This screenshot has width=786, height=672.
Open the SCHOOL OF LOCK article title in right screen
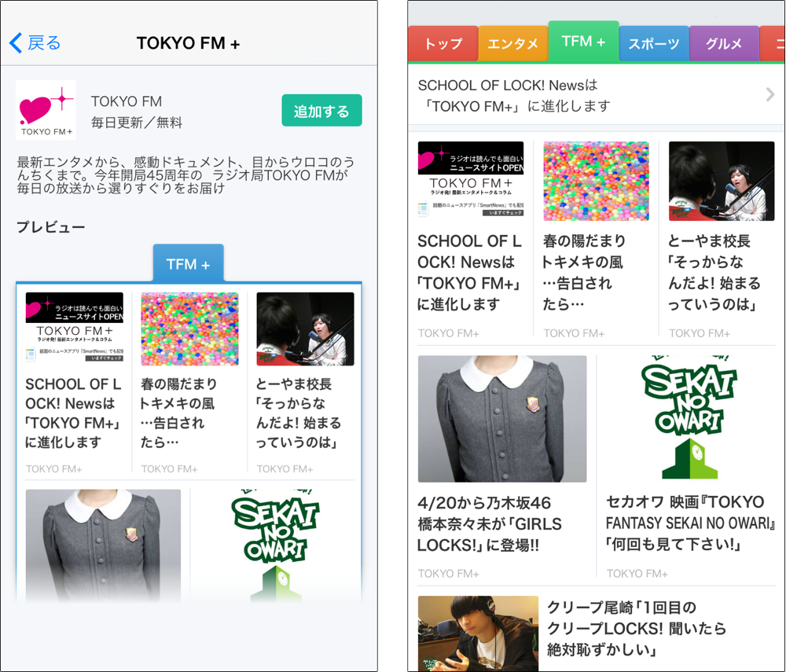pos(470,273)
